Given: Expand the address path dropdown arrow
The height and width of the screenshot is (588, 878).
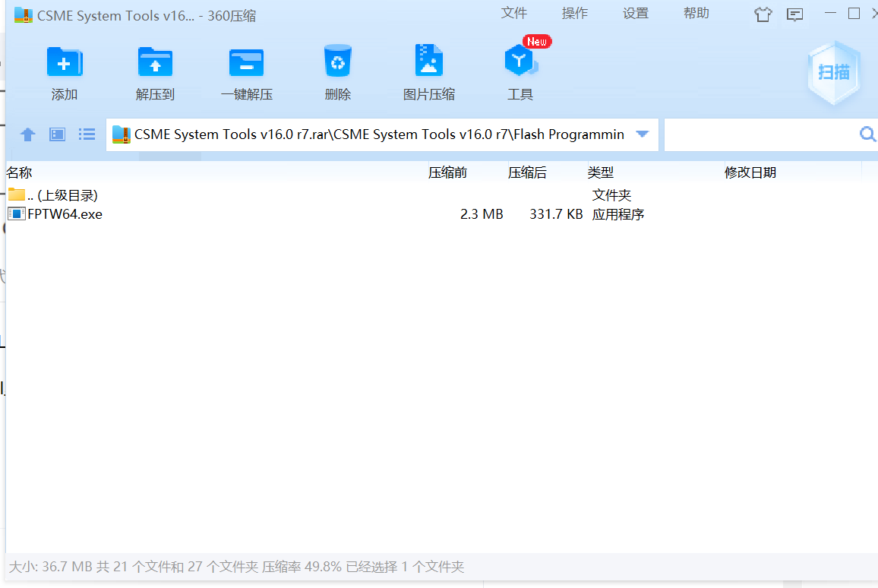Looking at the screenshot, I should pos(643,134).
